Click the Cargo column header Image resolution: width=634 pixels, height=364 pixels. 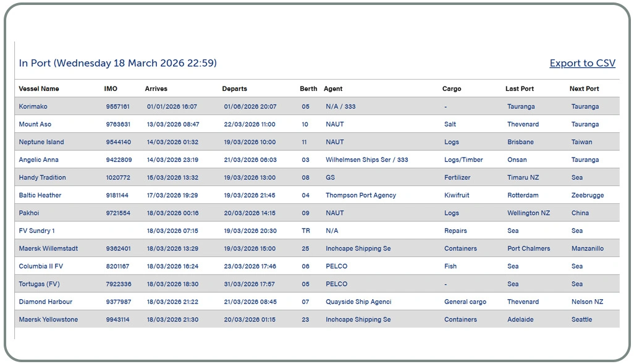[x=452, y=89]
